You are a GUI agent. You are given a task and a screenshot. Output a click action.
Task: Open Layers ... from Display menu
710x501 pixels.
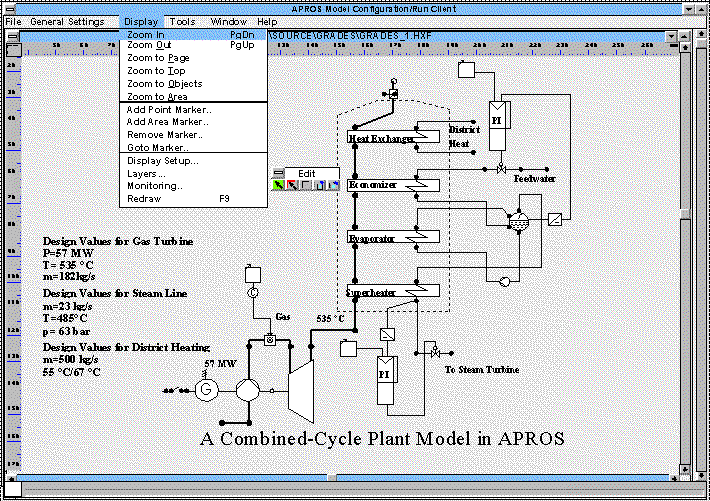click(193, 173)
